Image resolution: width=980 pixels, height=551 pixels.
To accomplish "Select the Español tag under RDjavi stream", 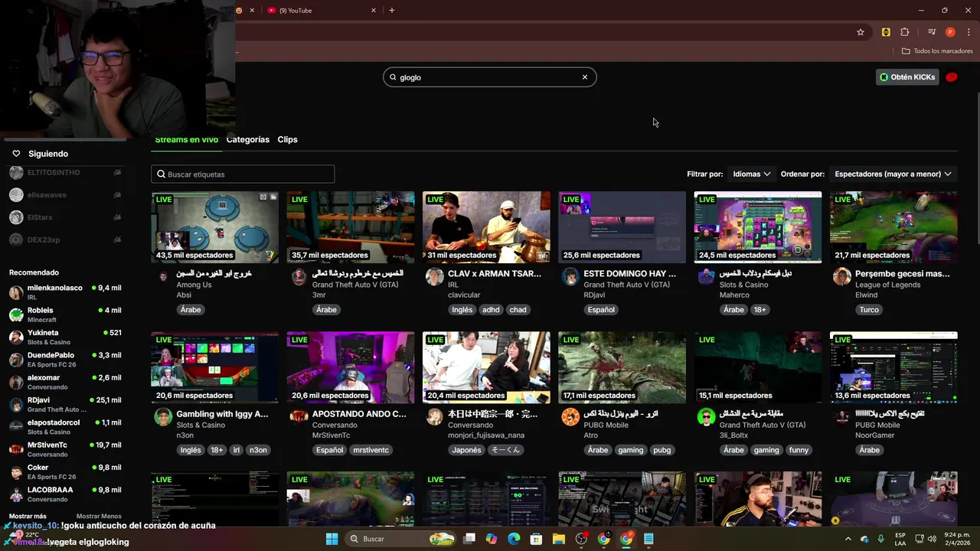I will [x=601, y=310].
